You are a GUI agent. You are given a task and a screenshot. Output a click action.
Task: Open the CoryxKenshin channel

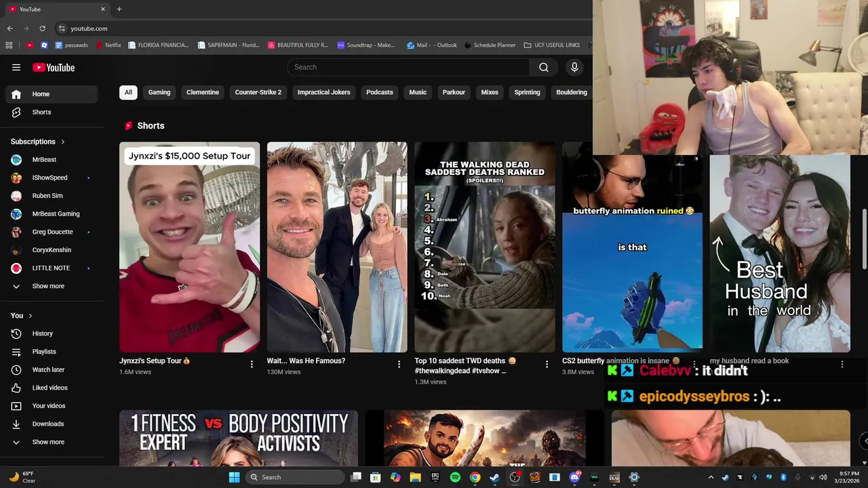tap(52, 250)
